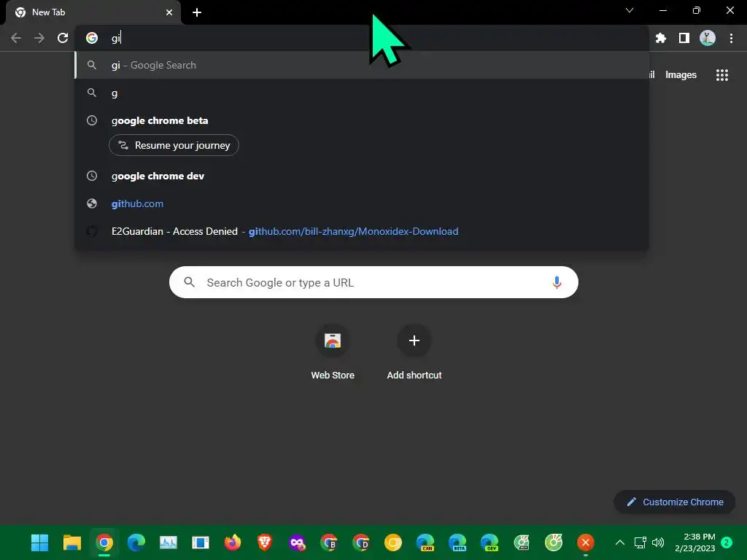Click the forward navigation arrow
This screenshot has width=747, height=560.
point(39,38)
